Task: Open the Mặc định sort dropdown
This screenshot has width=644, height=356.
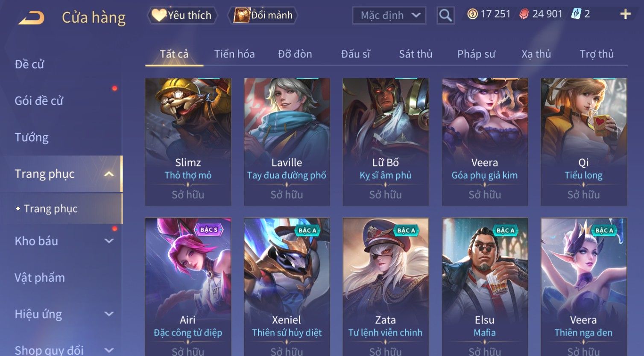Action: coord(389,15)
